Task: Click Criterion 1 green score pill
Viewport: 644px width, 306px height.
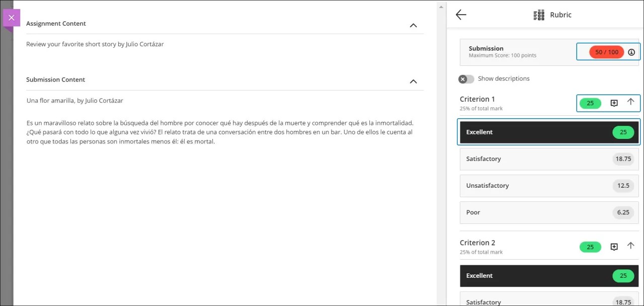Action: pyautogui.click(x=590, y=103)
